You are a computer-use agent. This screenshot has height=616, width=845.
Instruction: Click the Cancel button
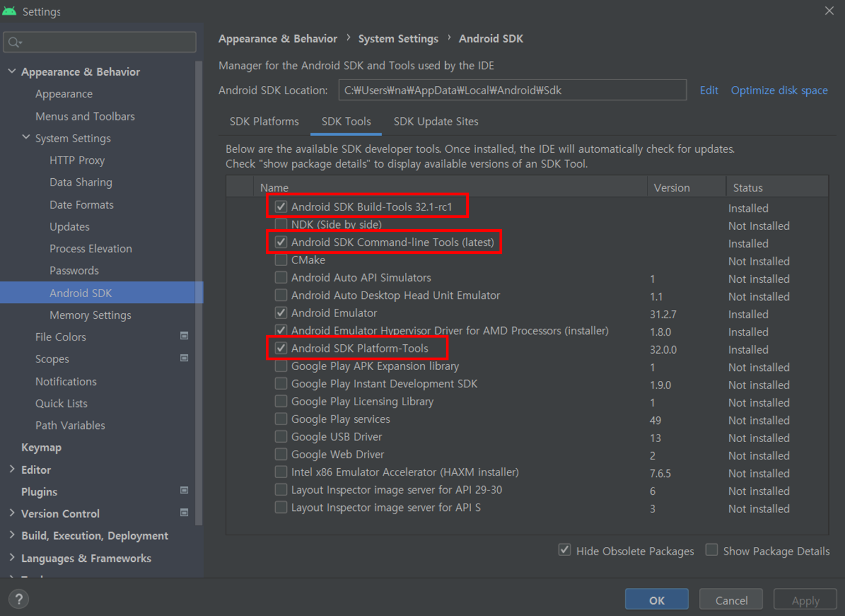point(731,600)
